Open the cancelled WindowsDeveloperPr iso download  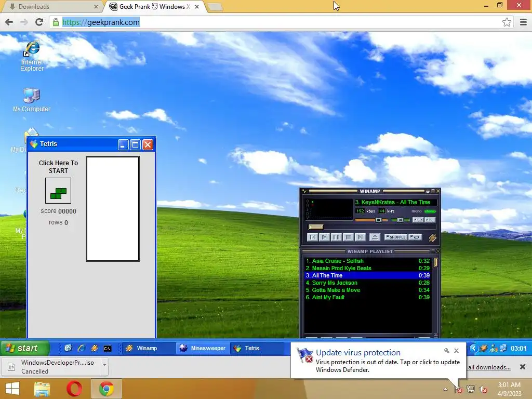click(x=52, y=367)
